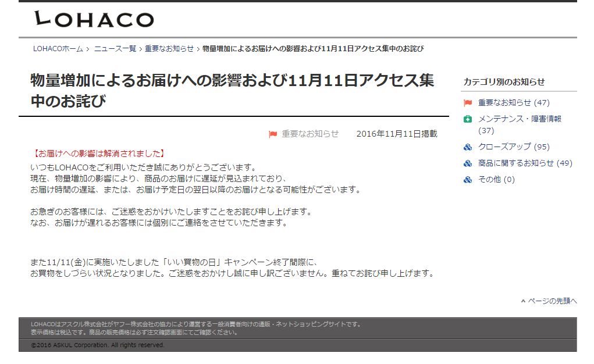Open LOHACOホーム breadcrumb link
Viewport: 594px width, 364px height.
[x=58, y=49]
